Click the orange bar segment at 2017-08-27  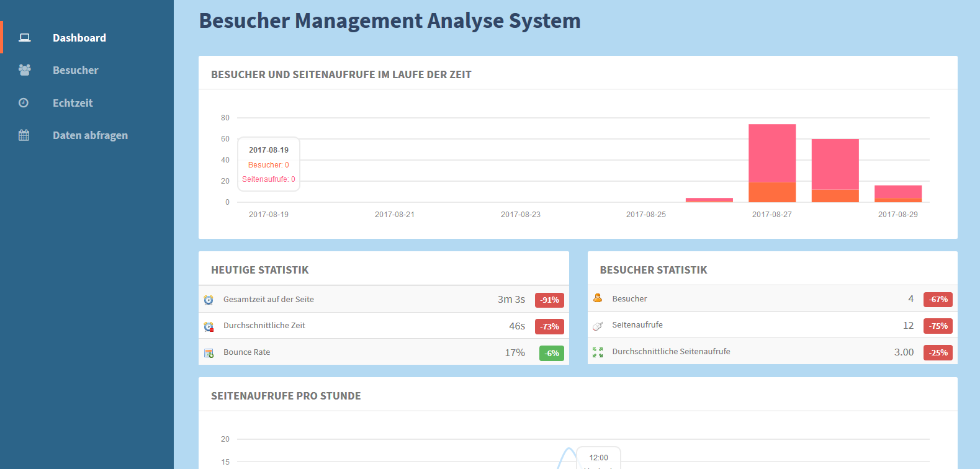(772, 192)
